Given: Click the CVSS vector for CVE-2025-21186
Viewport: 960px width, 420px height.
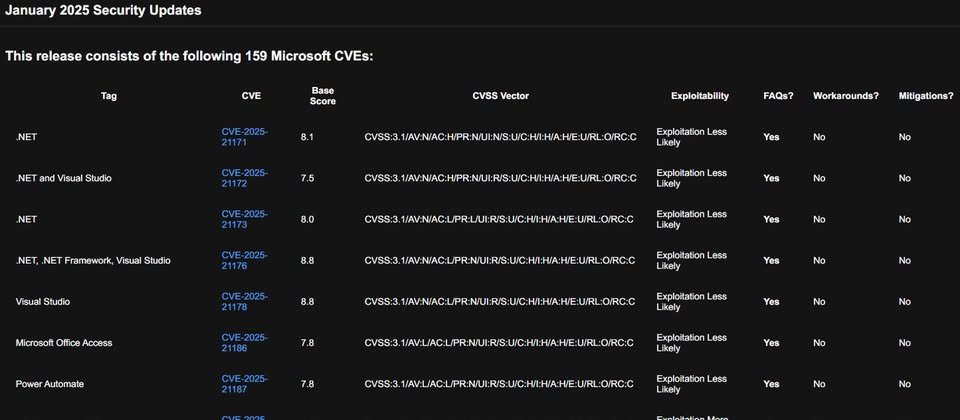Looking at the screenshot, I should [x=499, y=343].
